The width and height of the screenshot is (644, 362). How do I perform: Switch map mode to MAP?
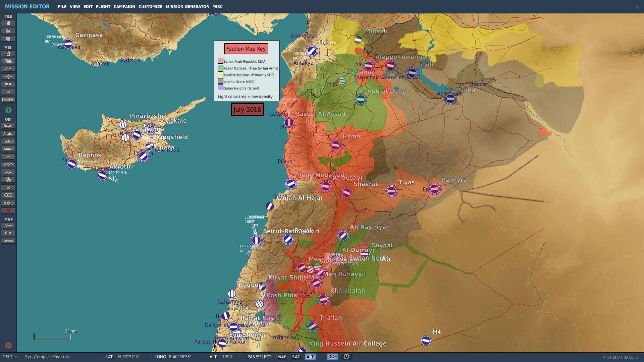click(x=282, y=357)
